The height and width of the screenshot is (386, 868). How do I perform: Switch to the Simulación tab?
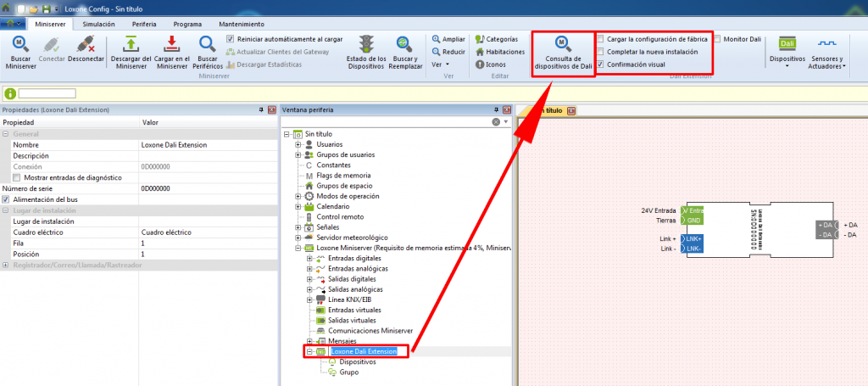click(x=99, y=25)
